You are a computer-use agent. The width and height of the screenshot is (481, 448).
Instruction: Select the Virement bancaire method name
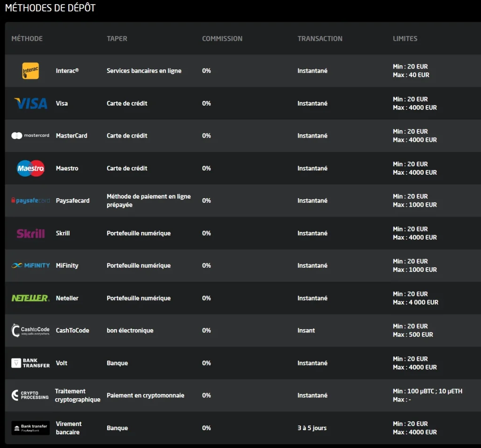point(69,428)
